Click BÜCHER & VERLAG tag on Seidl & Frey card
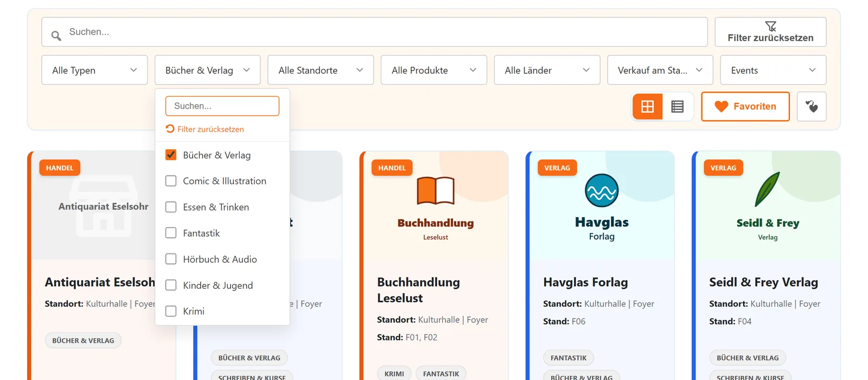 [748, 358]
